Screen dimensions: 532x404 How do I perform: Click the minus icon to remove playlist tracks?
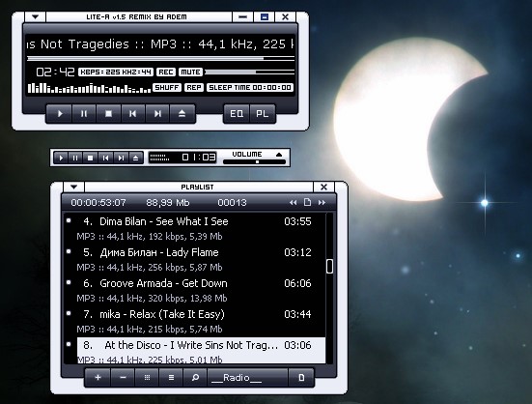coord(123,377)
